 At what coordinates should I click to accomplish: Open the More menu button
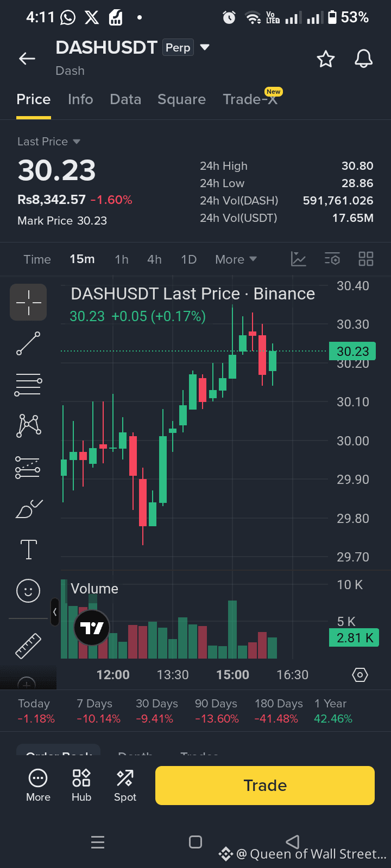click(x=38, y=786)
